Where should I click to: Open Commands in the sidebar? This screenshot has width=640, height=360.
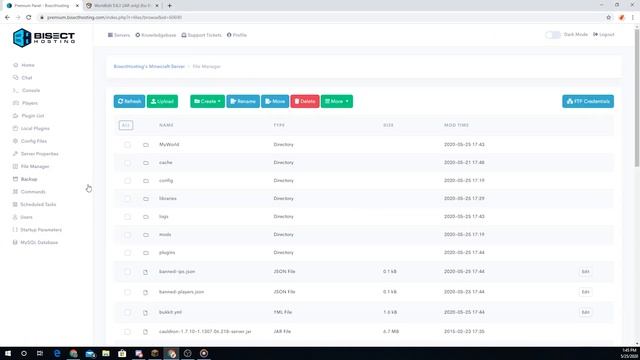pyautogui.click(x=29, y=192)
